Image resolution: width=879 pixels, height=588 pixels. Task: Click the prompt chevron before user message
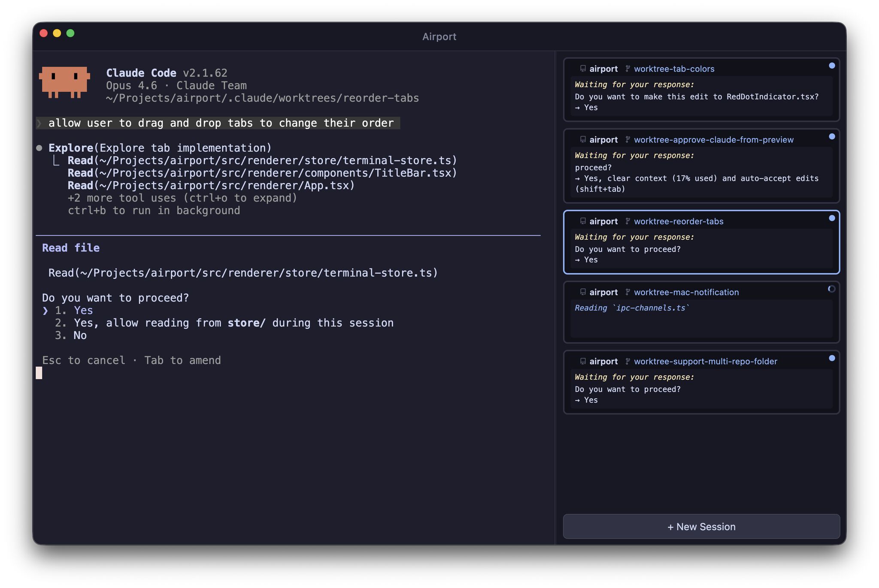[x=39, y=124]
